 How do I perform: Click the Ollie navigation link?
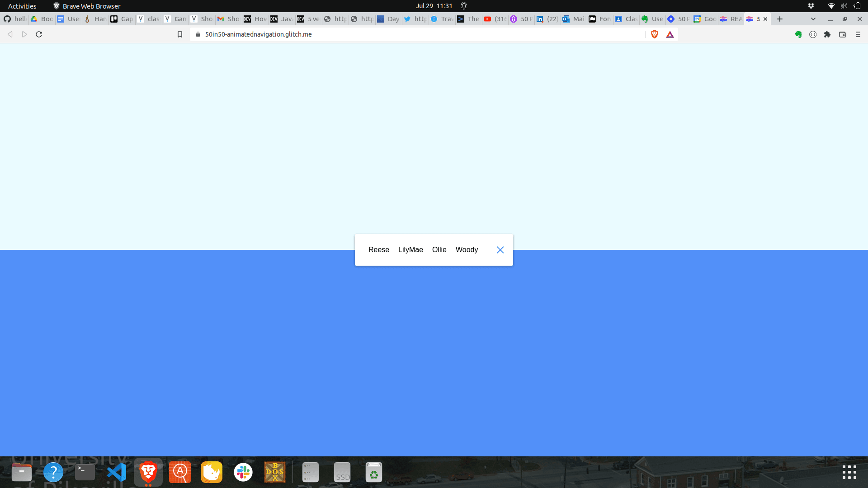coord(439,250)
